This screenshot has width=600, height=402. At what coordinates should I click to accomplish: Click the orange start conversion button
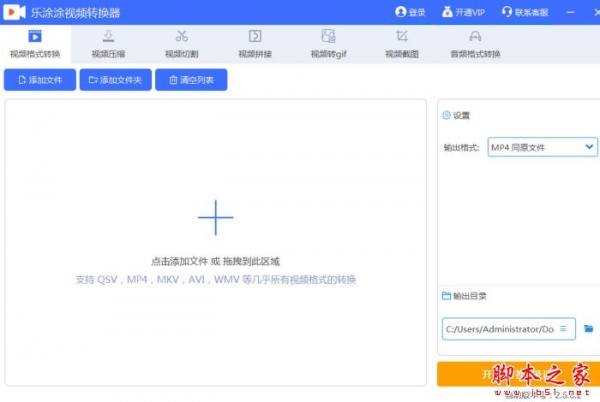pos(518,374)
